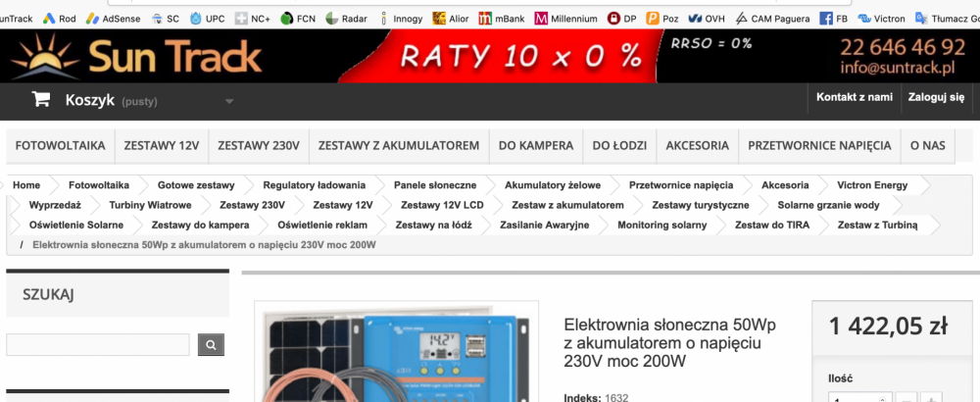Image resolution: width=980 pixels, height=402 pixels.
Task: Open Kontakt z nami page
Action: tap(855, 97)
